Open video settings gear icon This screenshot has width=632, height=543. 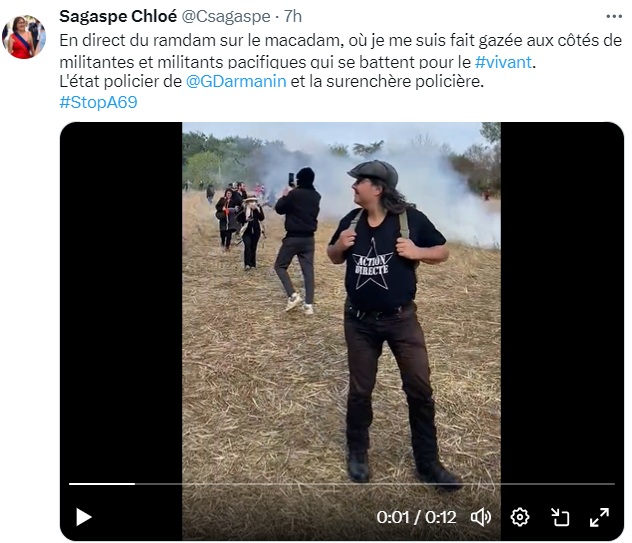point(520,517)
